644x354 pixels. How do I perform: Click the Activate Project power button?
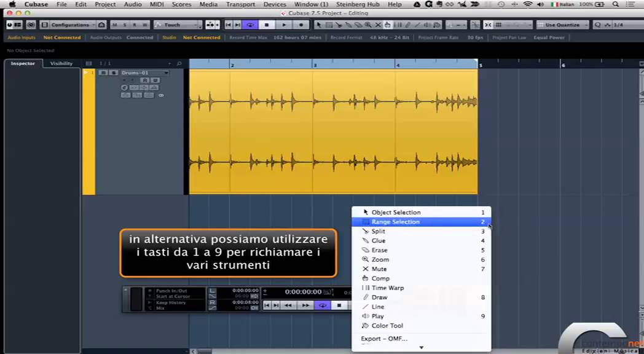(9, 25)
